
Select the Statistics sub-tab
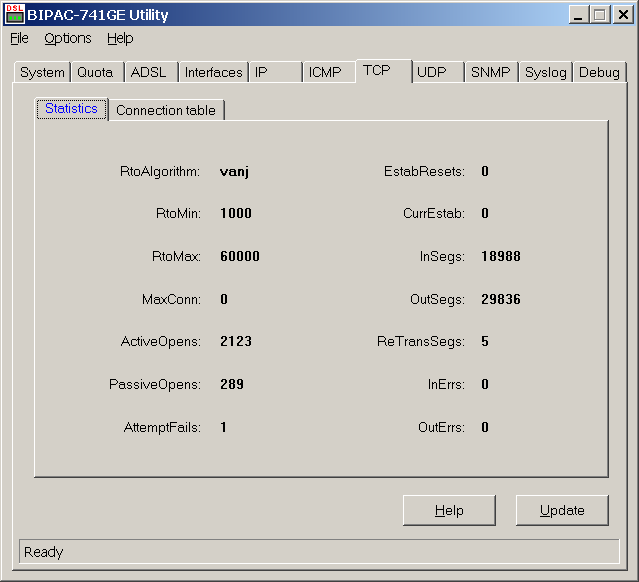click(x=71, y=109)
